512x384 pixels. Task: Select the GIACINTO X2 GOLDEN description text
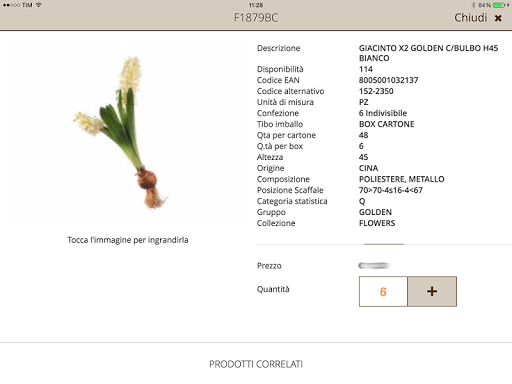point(428,53)
